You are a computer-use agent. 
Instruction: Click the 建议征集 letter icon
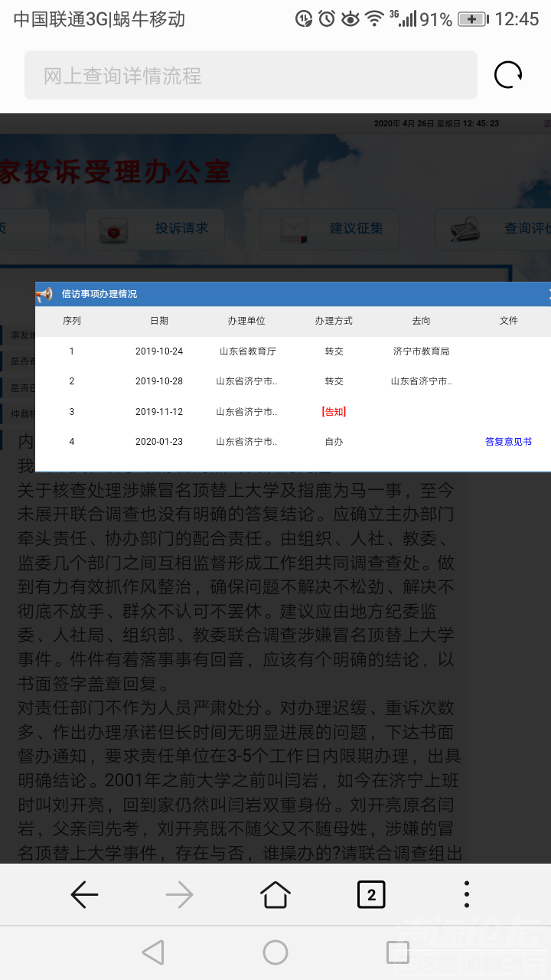pos(295,230)
